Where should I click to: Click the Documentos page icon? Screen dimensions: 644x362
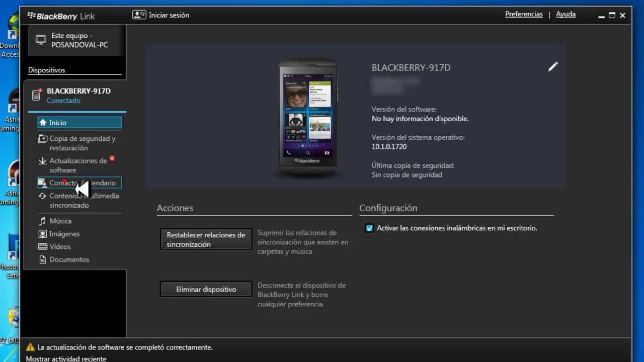point(43,259)
